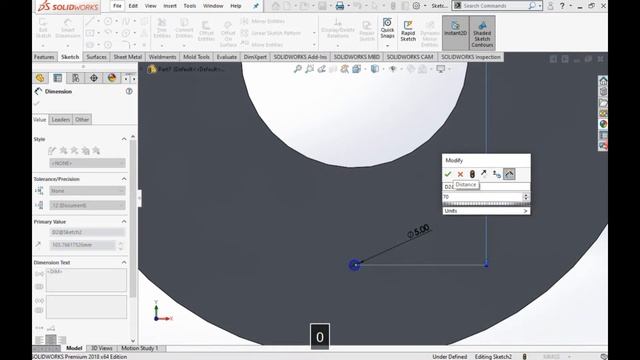Open the Window menu
Image resolution: width=640 pixels, height=360 pixels.
pos(213,6)
